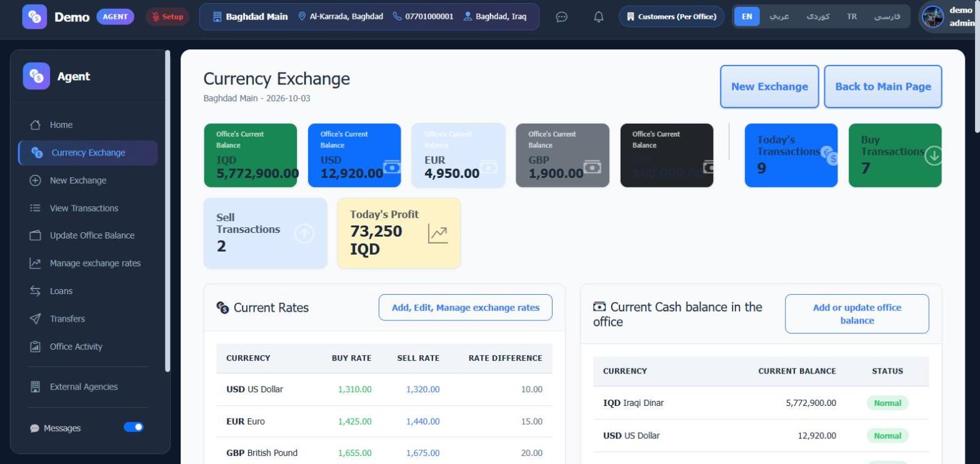The image size is (980, 464).
Task: Open Currency Exchange in the sidebar
Action: [x=88, y=153]
